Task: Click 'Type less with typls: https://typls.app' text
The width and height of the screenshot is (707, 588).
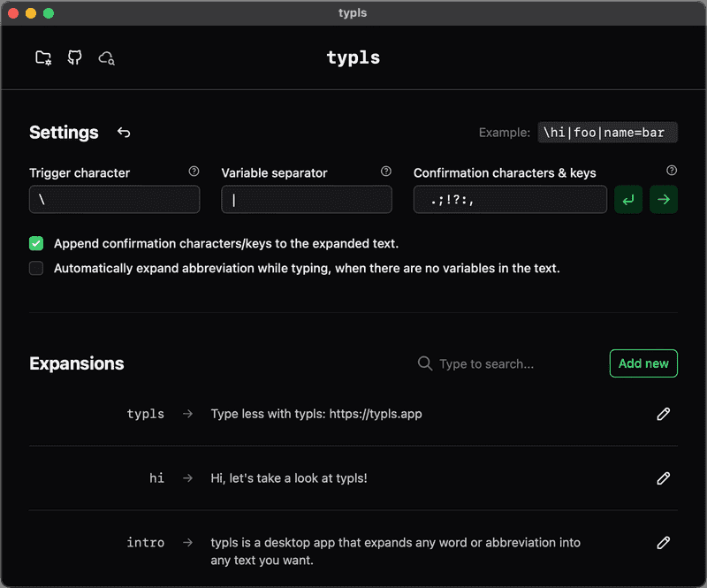Action: [x=316, y=414]
